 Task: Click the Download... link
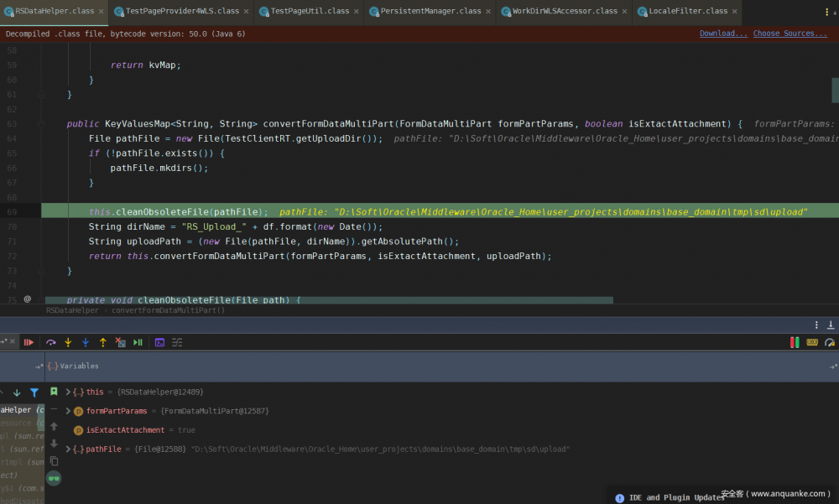tap(723, 34)
